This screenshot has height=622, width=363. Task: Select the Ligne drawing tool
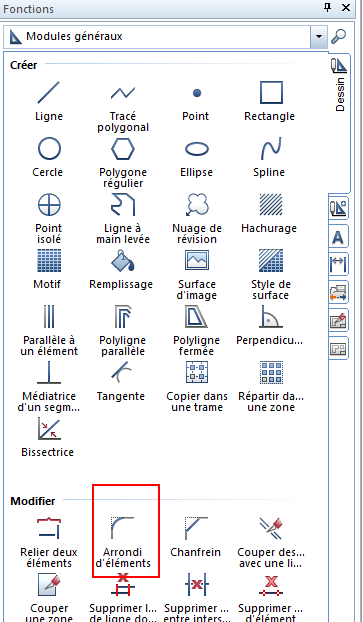coord(49,100)
